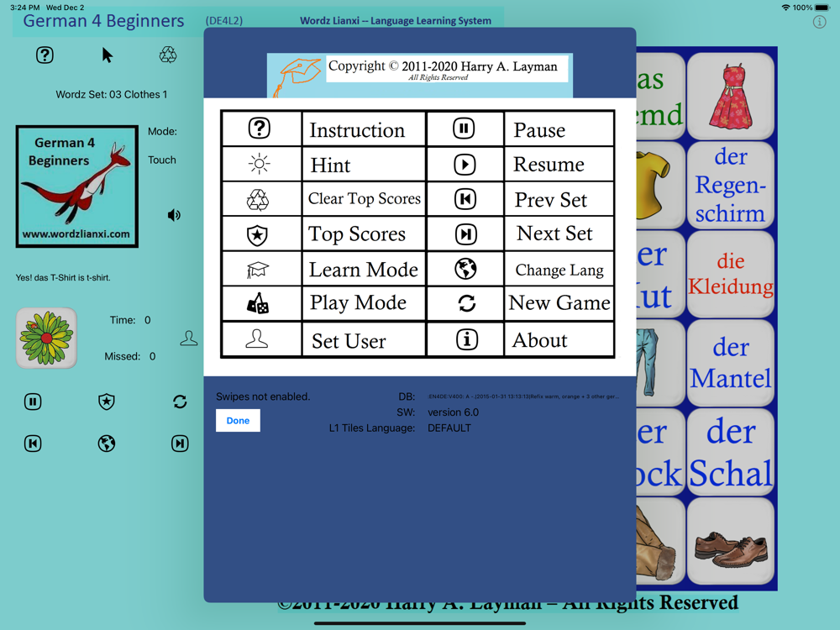The height and width of the screenshot is (630, 840).
Task: Click the Swipes not enabled text
Action: (x=263, y=396)
